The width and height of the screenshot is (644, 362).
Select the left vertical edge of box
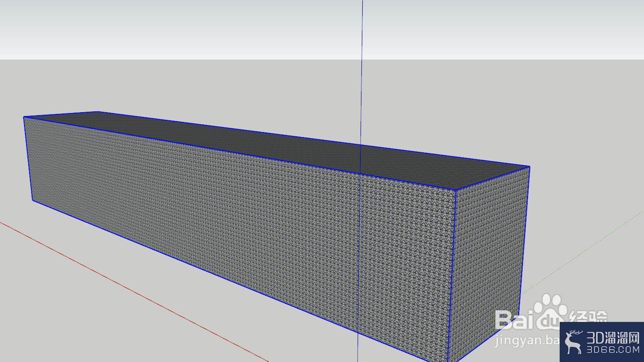pyautogui.click(x=28, y=159)
